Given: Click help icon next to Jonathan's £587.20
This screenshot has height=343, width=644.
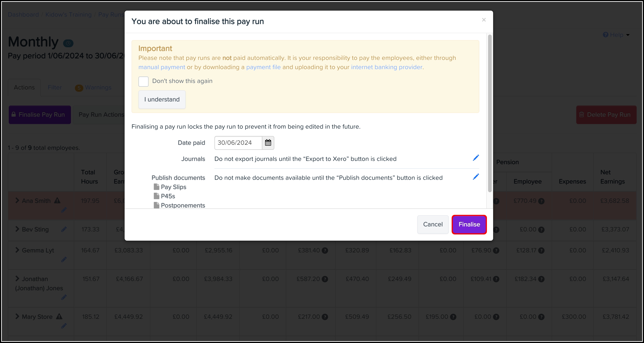Looking at the screenshot, I should 325,279.
